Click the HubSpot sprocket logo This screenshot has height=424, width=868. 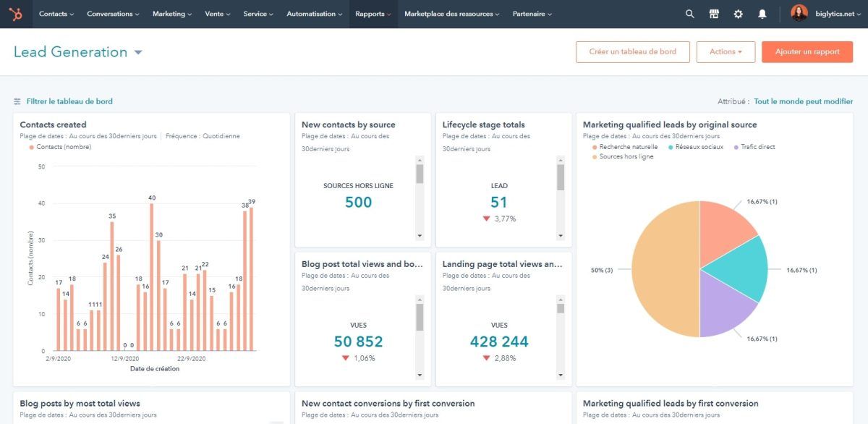(x=17, y=13)
